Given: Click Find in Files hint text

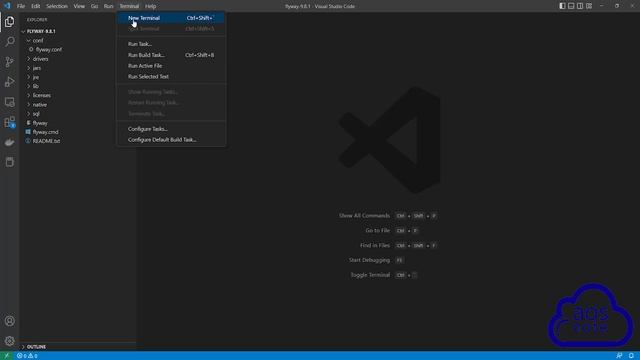Looking at the screenshot, I should point(375,245).
